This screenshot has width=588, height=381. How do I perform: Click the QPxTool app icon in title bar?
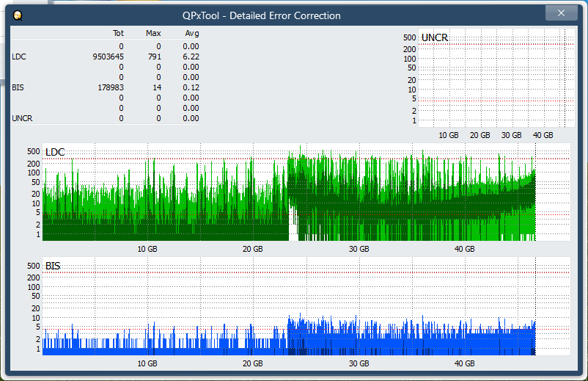pos(18,15)
